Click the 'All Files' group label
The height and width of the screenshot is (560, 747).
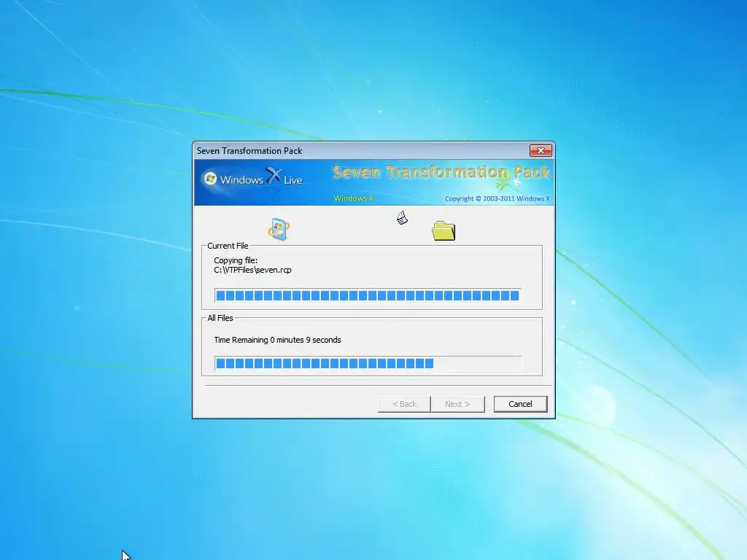pyautogui.click(x=220, y=318)
